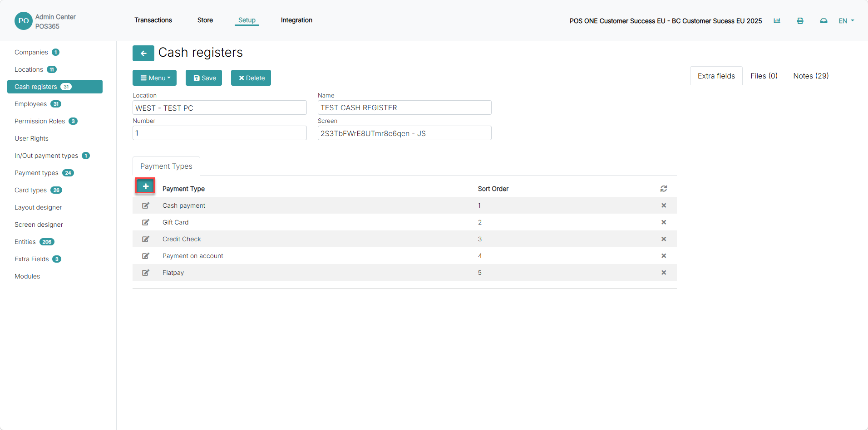The height and width of the screenshot is (430, 868).
Task: Edit the Credit Check row
Action: point(146,239)
